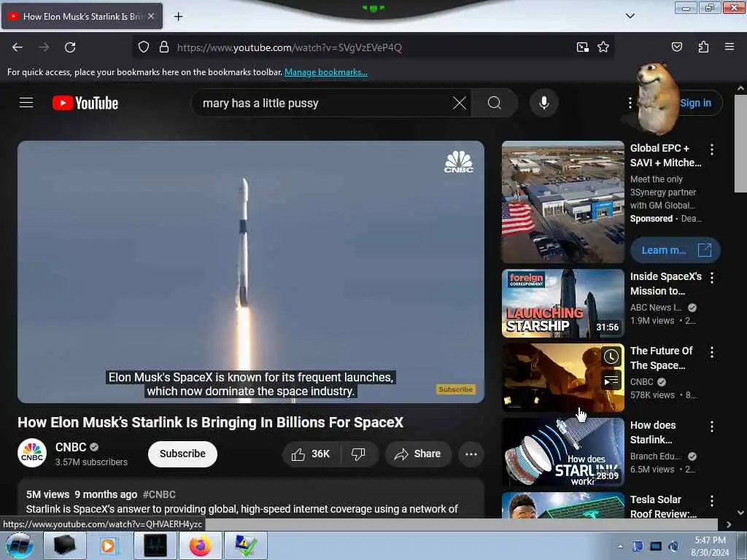Open YouTube settings three-dot menu

[x=630, y=103]
